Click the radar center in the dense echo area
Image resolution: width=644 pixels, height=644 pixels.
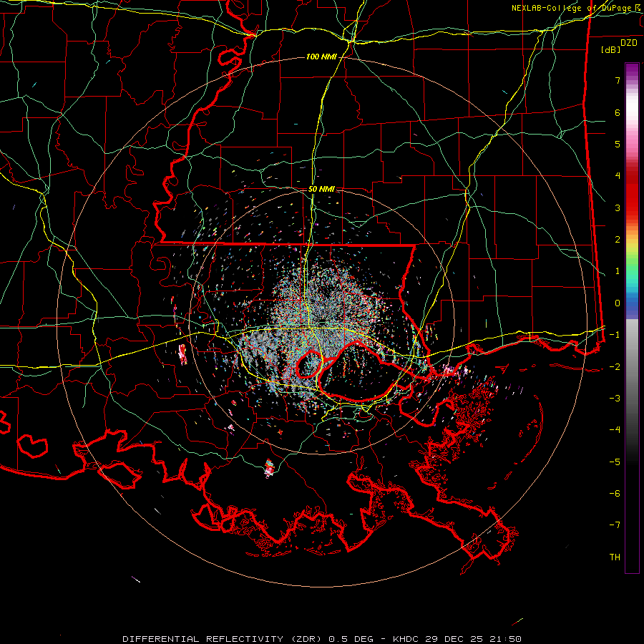pyautogui.click(x=321, y=323)
